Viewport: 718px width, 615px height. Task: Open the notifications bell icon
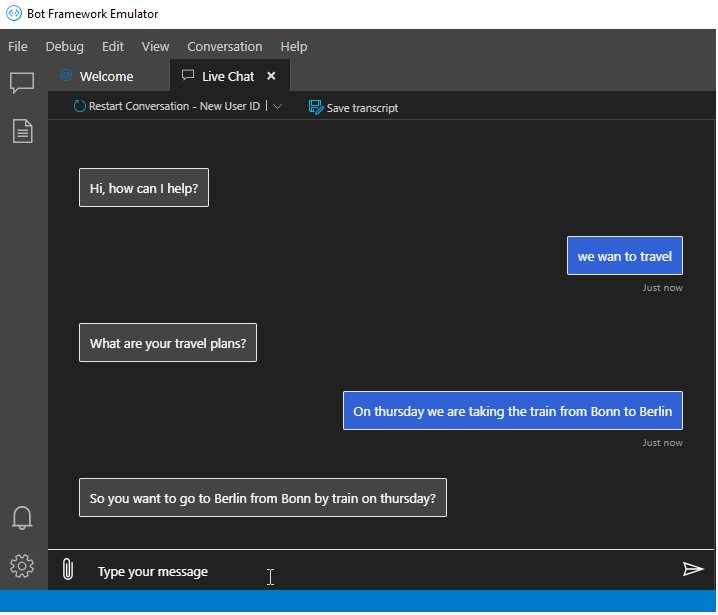coord(22,518)
